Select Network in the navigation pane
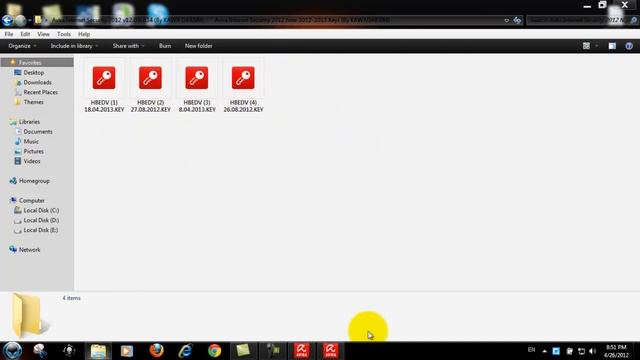The width and height of the screenshot is (640, 360). tap(29, 250)
